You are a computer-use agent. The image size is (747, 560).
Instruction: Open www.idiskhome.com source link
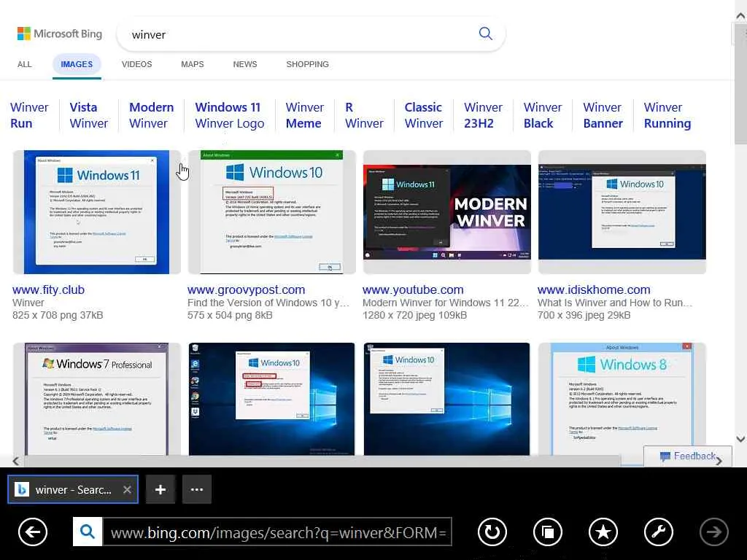point(594,289)
